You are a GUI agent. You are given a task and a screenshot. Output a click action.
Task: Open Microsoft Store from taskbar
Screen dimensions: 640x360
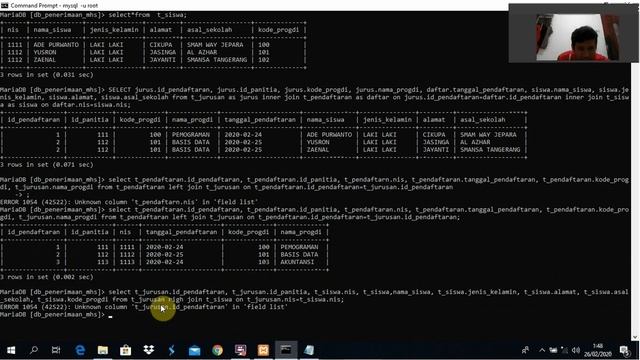pos(125,350)
